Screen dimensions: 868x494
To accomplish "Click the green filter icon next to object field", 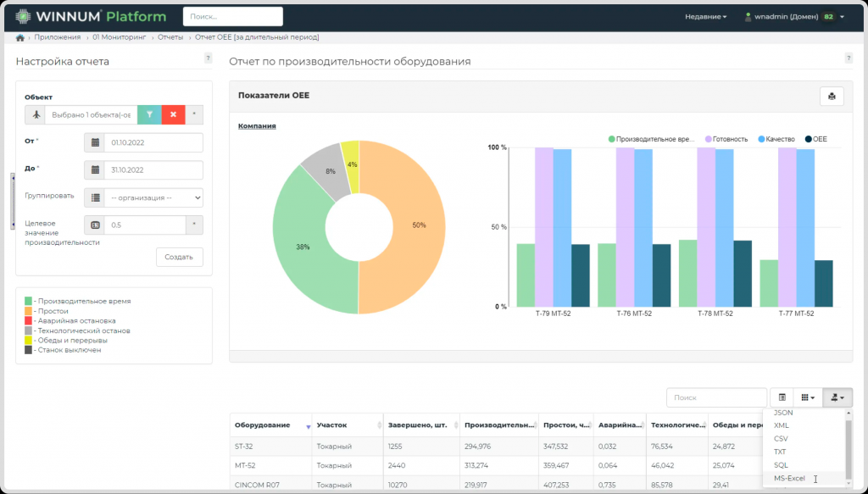I will 149,114.
